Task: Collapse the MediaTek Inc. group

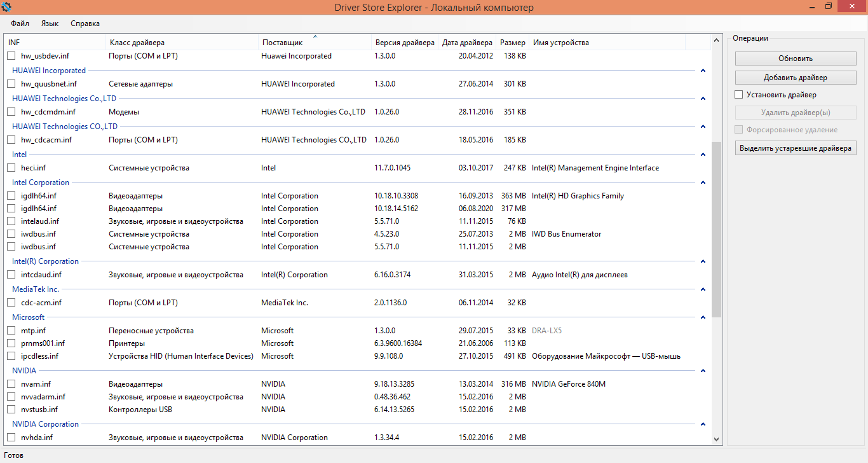Action: pyautogui.click(x=703, y=289)
